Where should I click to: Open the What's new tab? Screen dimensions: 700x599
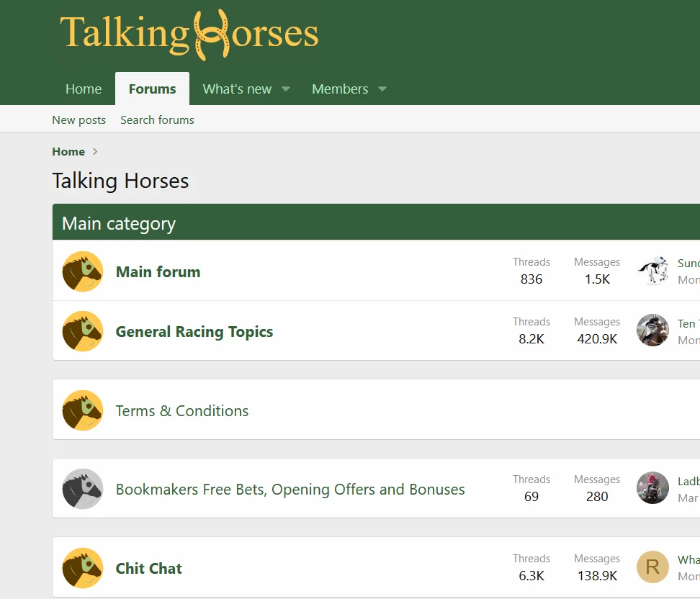237,89
